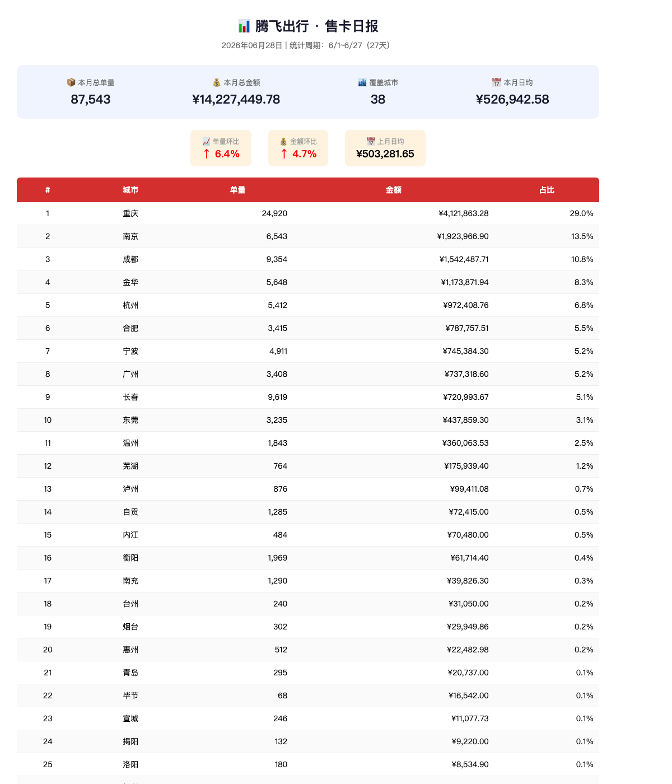Click the red up arrow beside 4.7%

point(284,154)
